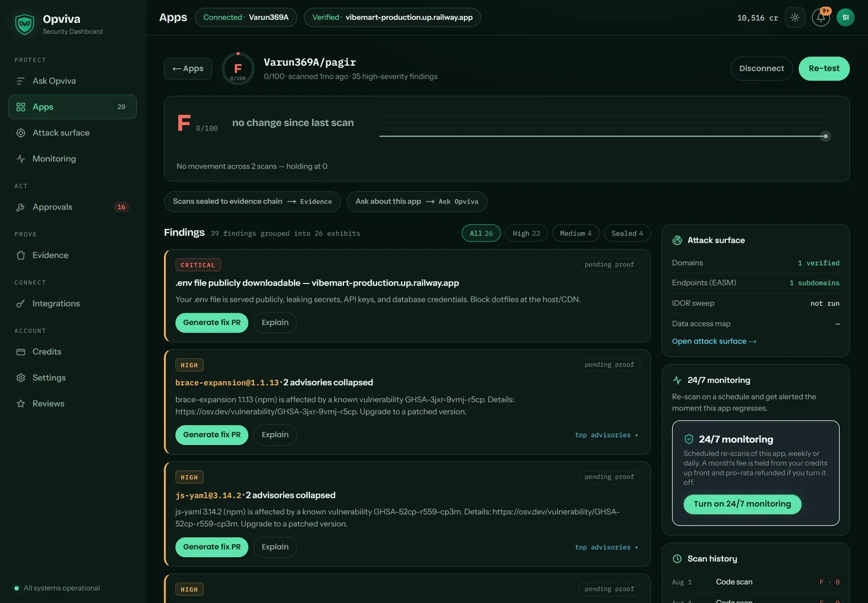Generate fix PR for js-yaml finding
Viewport: 868px width, 603px height.
coord(211,547)
